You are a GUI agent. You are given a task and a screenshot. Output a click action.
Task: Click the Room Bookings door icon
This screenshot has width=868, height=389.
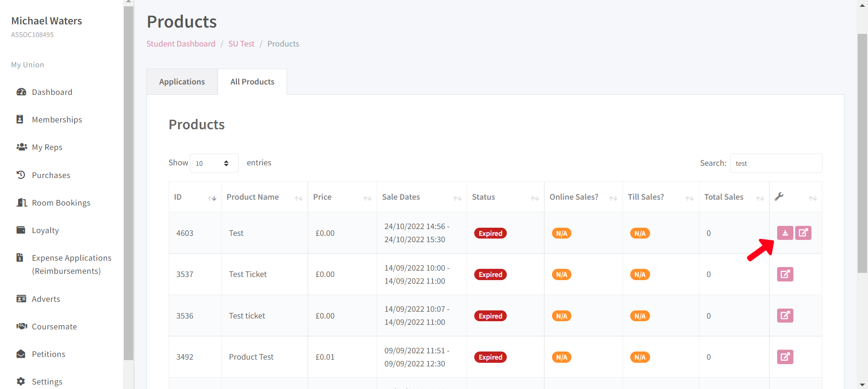[21, 202]
